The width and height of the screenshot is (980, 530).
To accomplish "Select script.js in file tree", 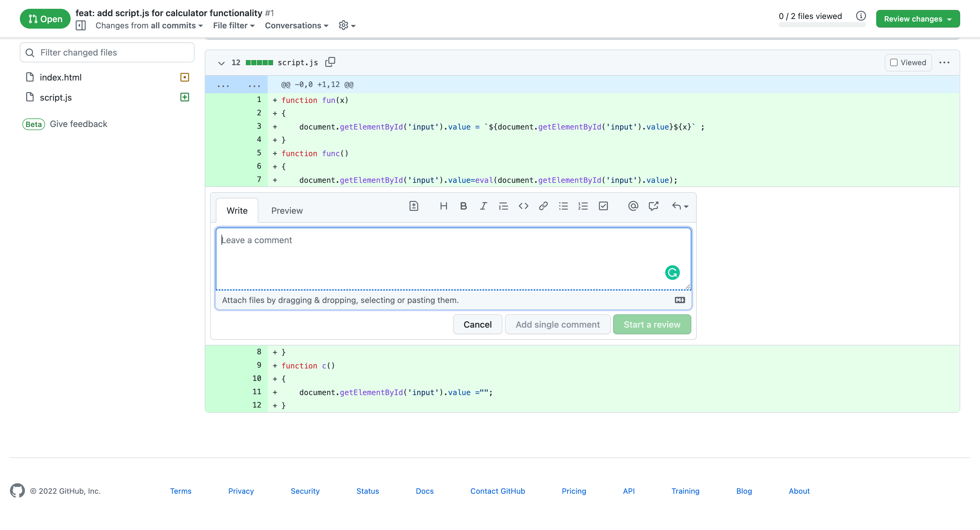I will (56, 97).
